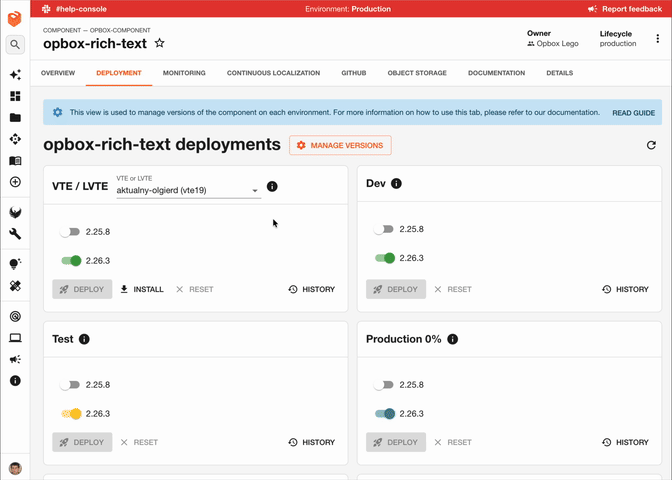The width and height of the screenshot is (672, 480).
Task: Click Read Guide in the info banner
Action: (633, 113)
